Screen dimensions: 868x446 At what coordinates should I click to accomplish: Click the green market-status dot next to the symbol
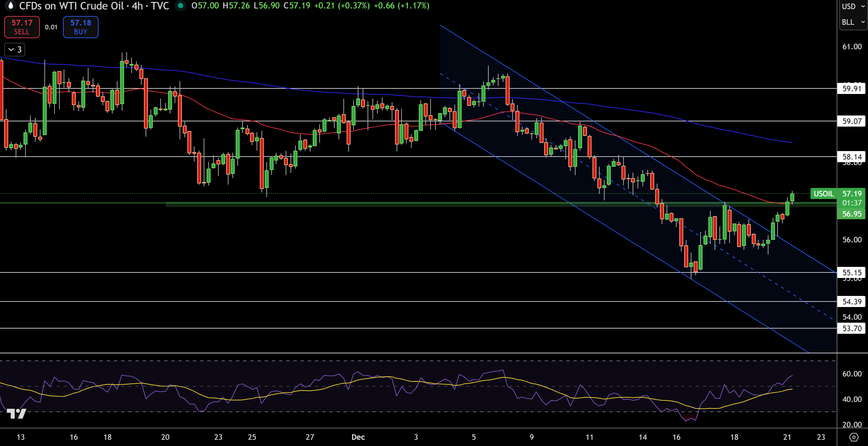(181, 6)
